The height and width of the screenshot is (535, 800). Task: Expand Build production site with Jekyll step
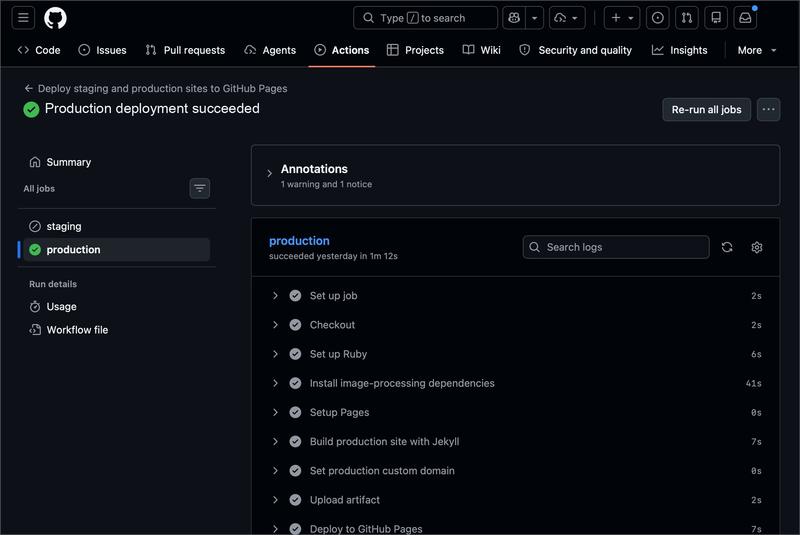coord(515,442)
